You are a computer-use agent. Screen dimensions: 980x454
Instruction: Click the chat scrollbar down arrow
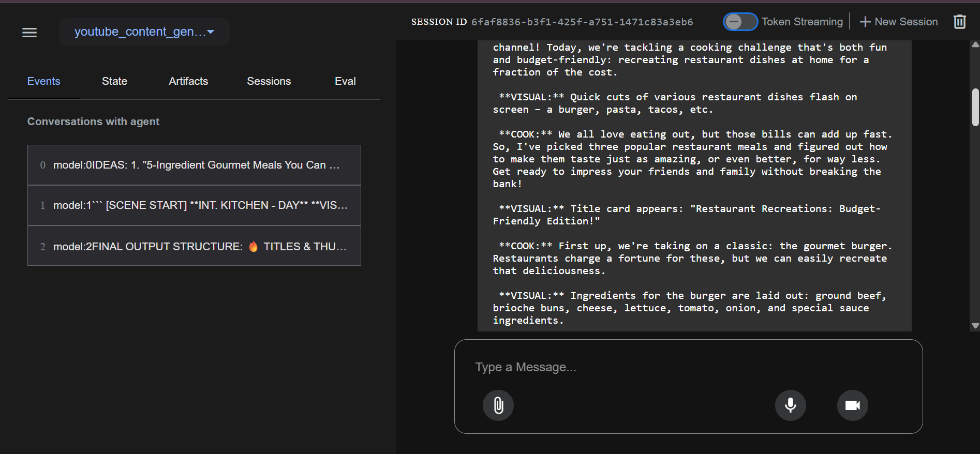pyautogui.click(x=975, y=326)
